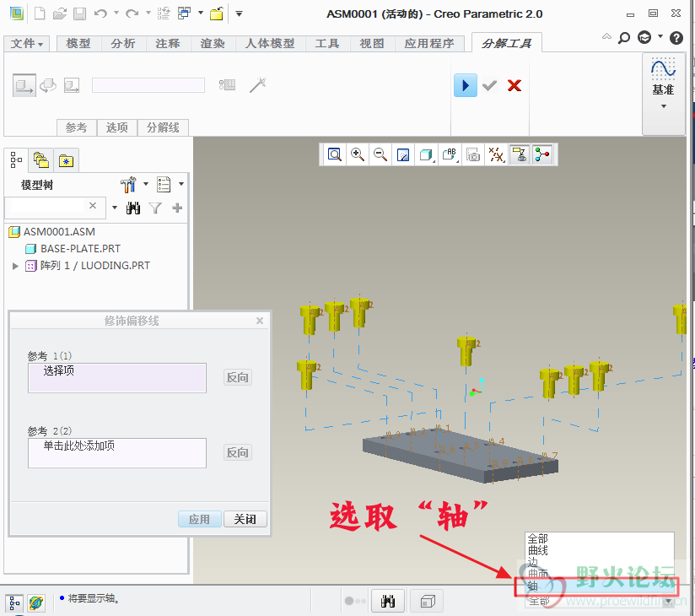Open the saved views icon
Screen dimensions: 695x616
(x=450, y=154)
